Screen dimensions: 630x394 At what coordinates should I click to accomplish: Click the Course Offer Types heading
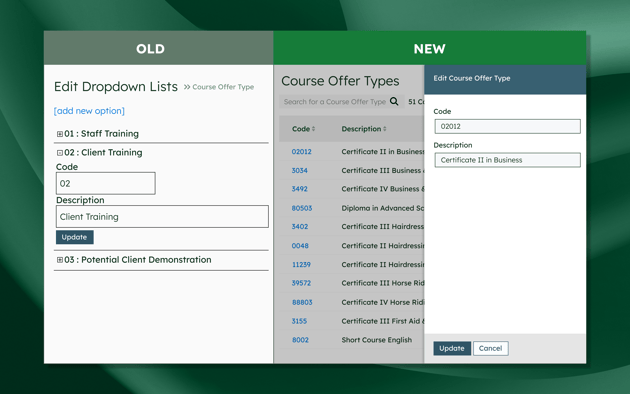coord(340,81)
